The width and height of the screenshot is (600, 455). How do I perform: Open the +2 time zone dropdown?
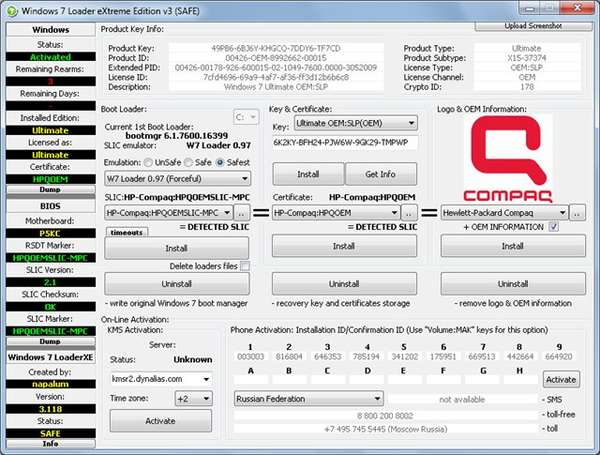194,399
